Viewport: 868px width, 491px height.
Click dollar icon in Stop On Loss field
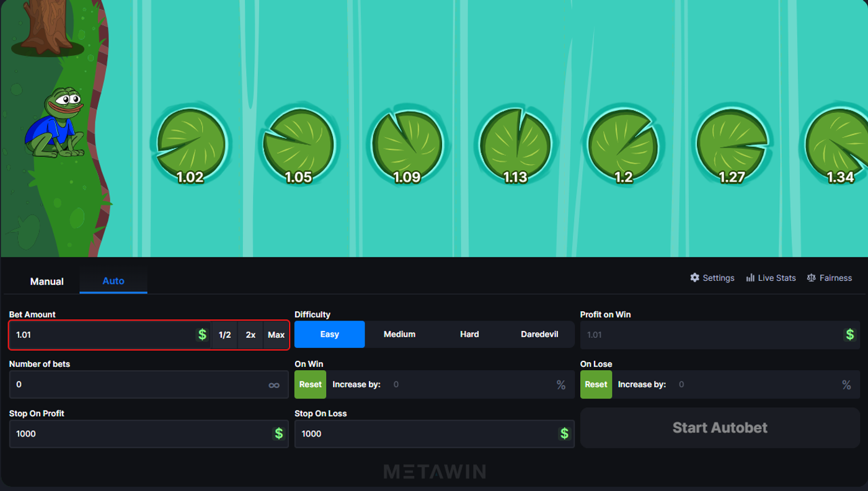point(564,434)
